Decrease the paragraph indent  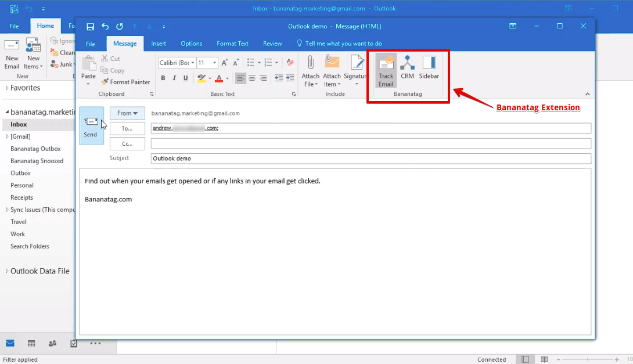click(x=279, y=78)
